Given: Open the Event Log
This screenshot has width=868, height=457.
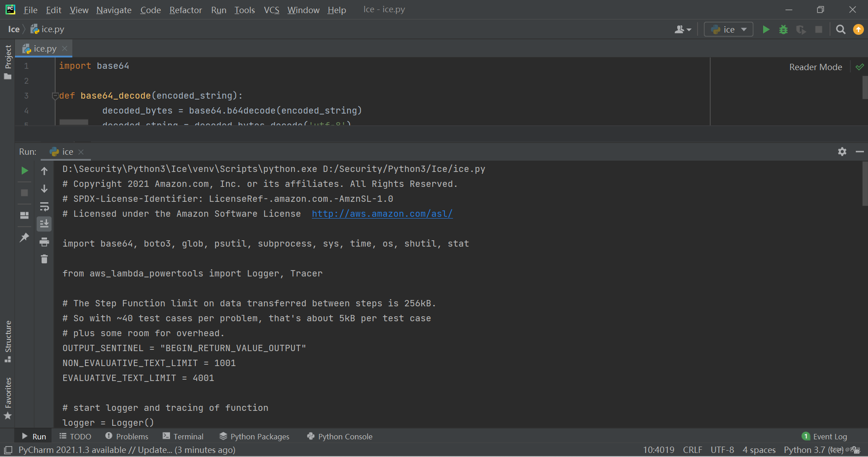Looking at the screenshot, I should tap(824, 436).
